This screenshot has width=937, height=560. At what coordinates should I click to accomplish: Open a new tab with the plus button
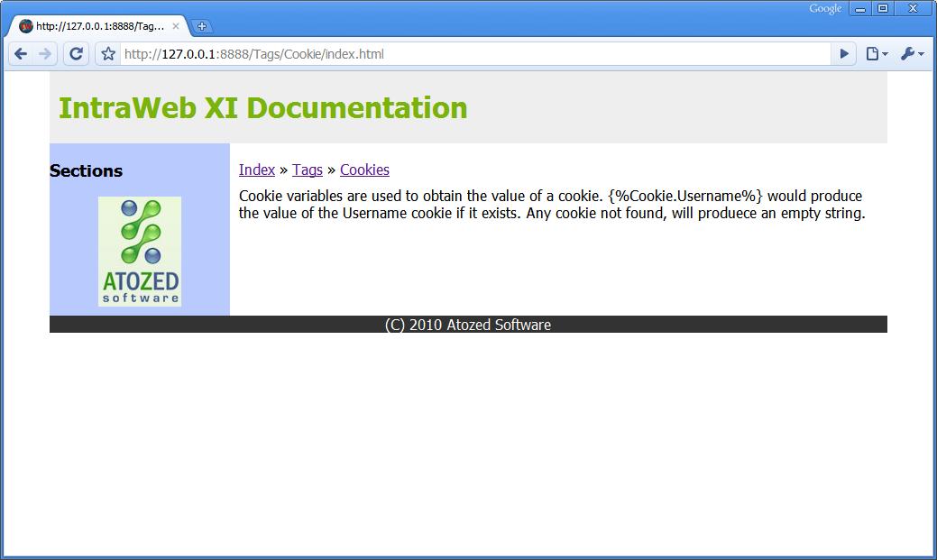pos(202,26)
